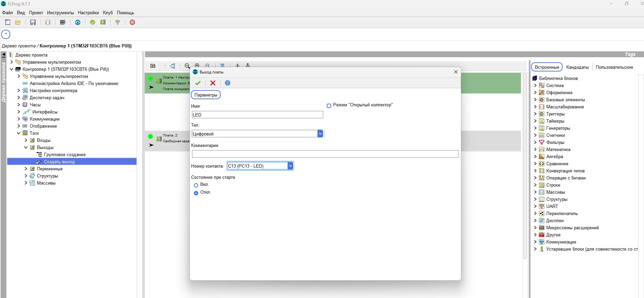Open the "Настройки" menu
This screenshot has width=644, height=298.
click(88, 13)
